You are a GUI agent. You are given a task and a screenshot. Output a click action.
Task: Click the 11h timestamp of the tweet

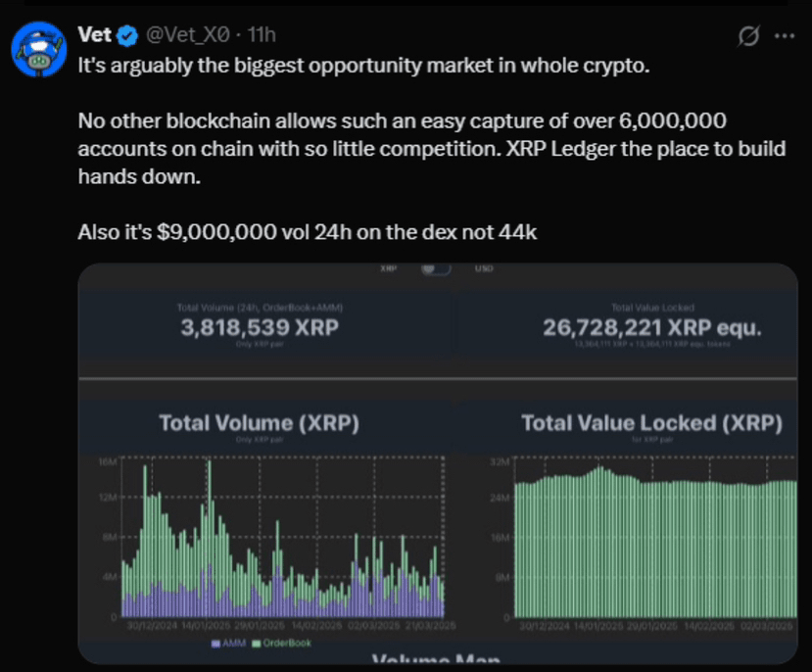click(262, 36)
